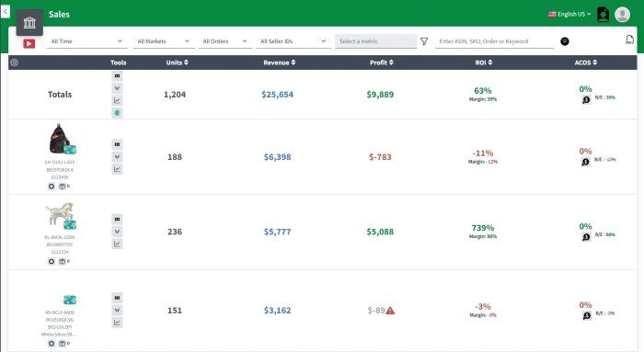Click the black backpack product thumbnail
644x352 pixels.
(x=60, y=138)
